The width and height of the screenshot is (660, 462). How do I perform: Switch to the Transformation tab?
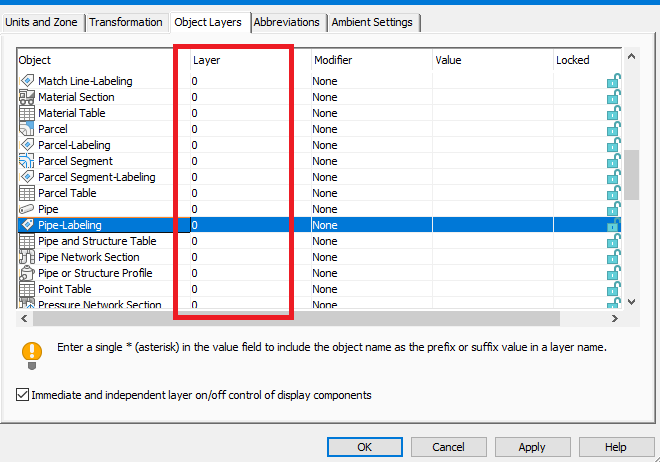coord(126,22)
